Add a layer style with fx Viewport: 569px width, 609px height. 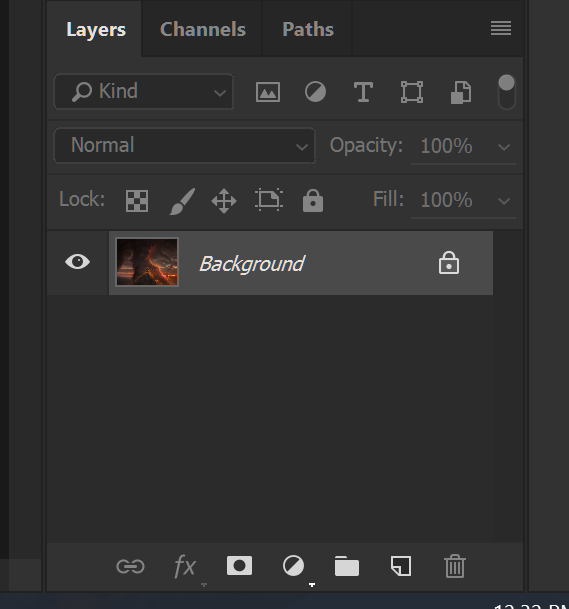click(x=185, y=566)
